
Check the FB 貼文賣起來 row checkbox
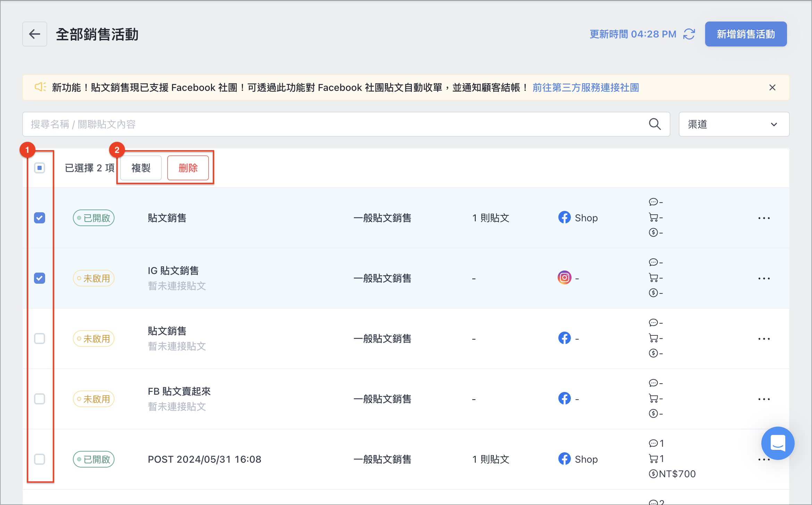40,399
